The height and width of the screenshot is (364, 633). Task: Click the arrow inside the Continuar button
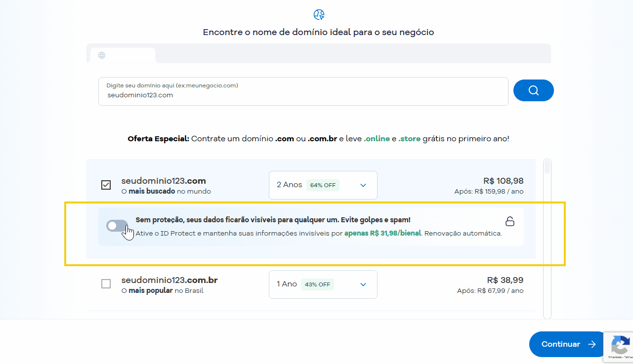click(591, 344)
